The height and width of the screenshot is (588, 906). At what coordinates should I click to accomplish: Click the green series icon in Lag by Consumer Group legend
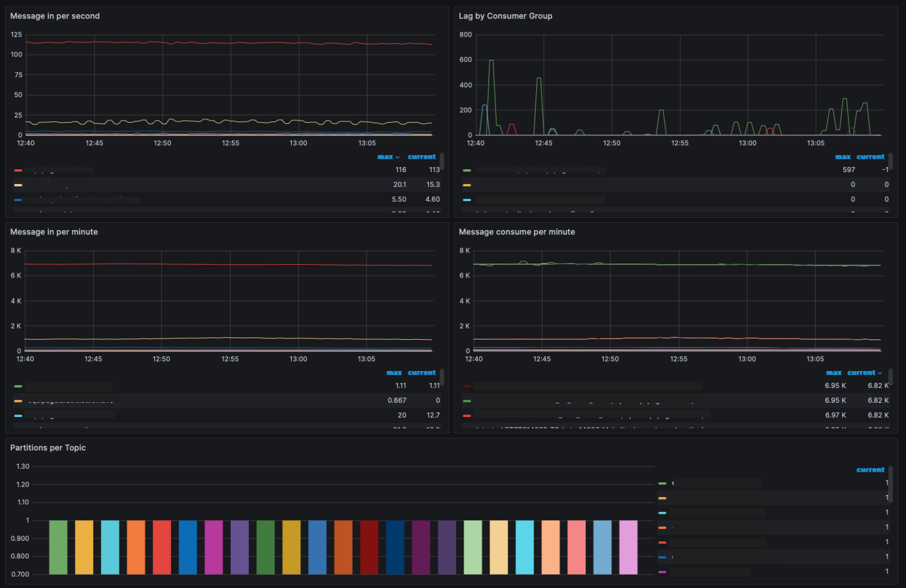point(465,170)
